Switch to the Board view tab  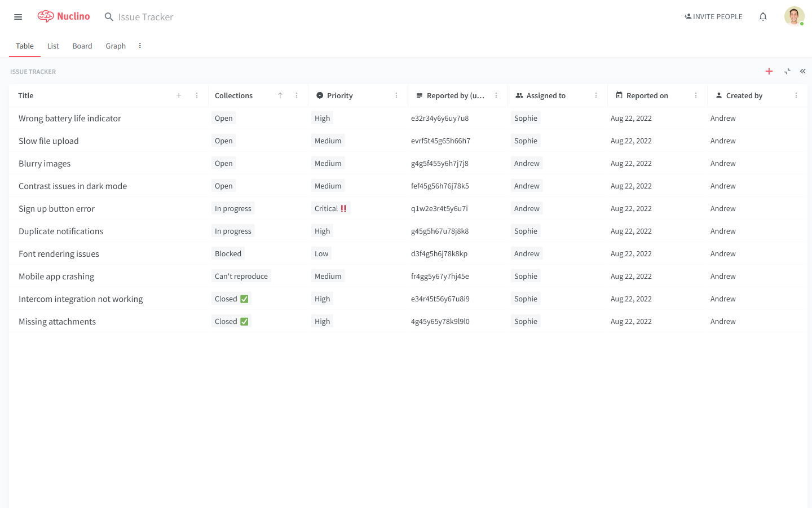click(82, 46)
